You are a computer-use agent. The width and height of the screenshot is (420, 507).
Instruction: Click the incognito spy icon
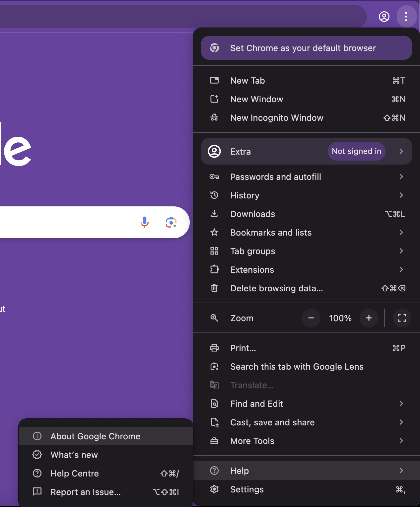point(214,117)
